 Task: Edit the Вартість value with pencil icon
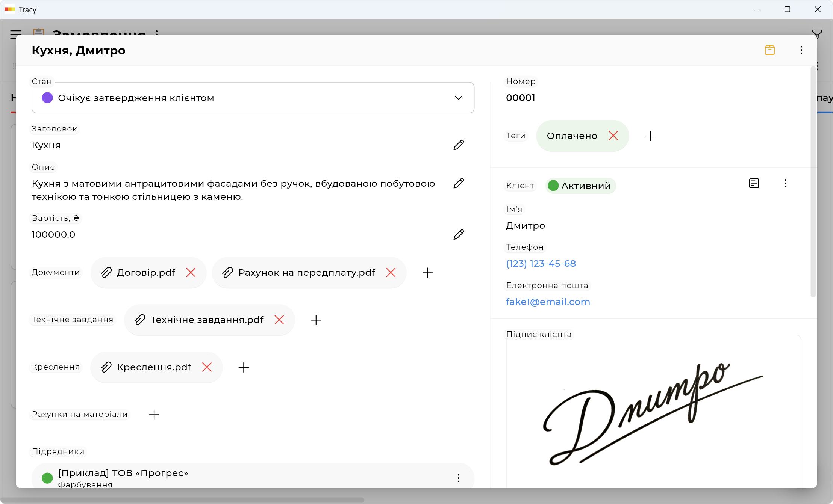458,235
